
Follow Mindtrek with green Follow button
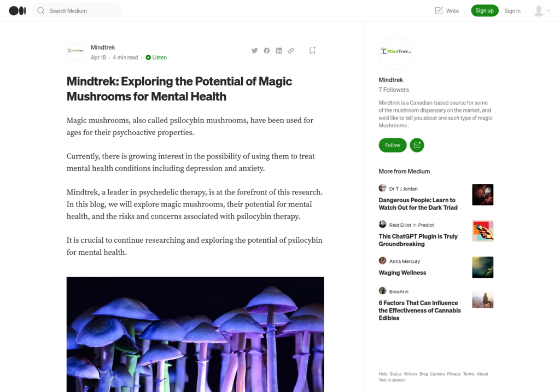393,145
